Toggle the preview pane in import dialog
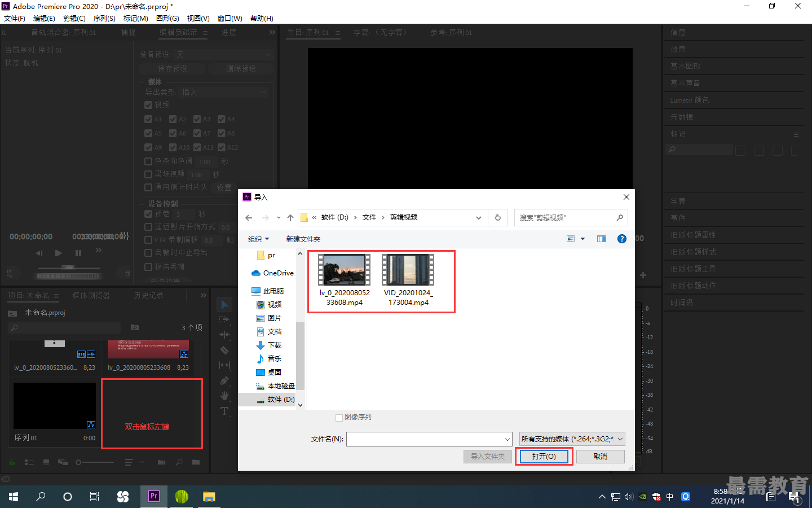This screenshot has height=508, width=812. [602, 239]
